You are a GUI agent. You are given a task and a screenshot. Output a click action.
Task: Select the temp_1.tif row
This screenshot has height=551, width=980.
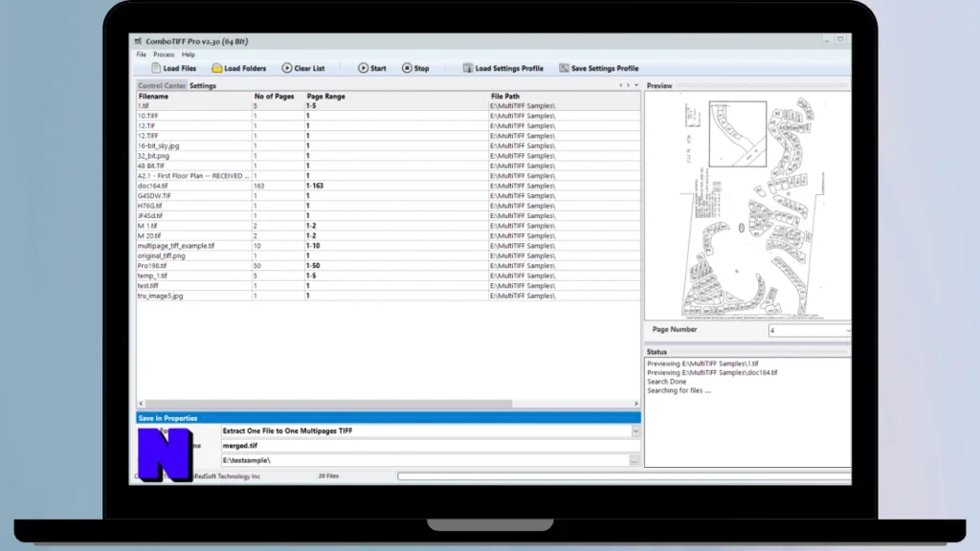tap(389, 275)
